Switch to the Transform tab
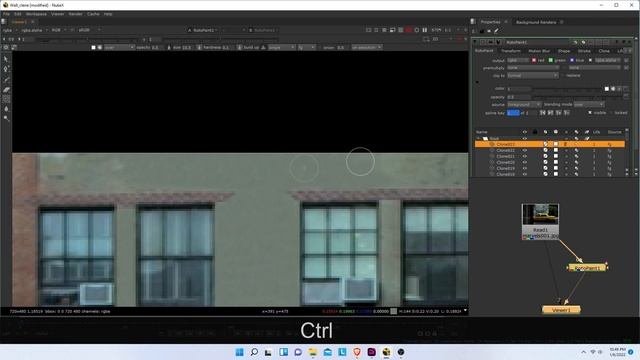640x360 pixels. (511, 51)
